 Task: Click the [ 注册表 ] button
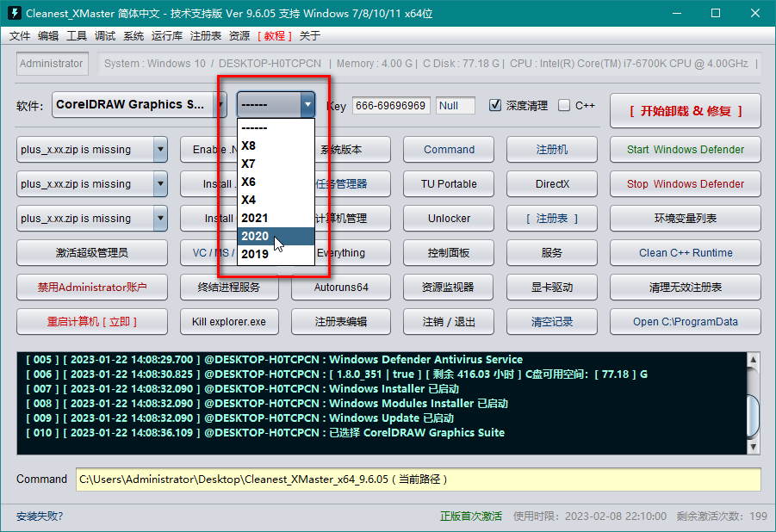(552, 219)
